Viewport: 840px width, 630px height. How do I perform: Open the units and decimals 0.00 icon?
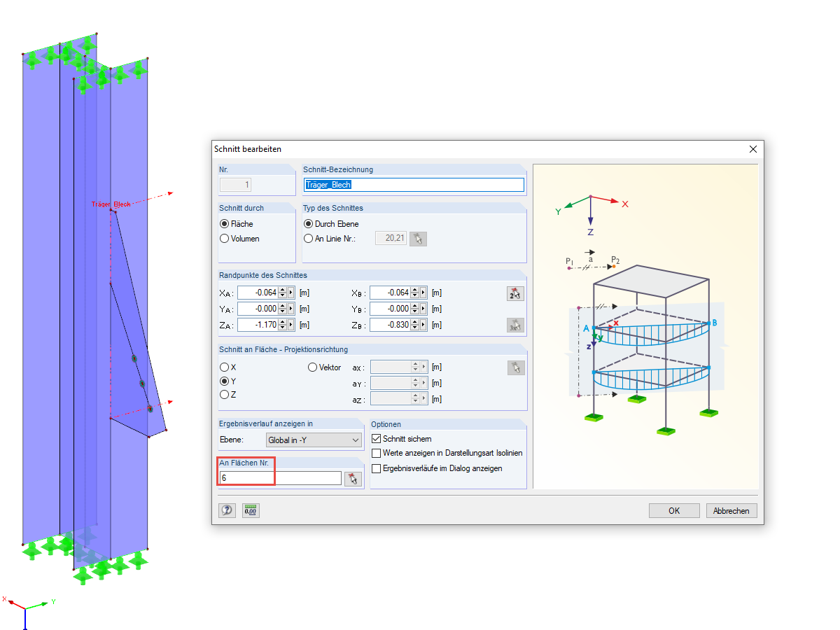(x=251, y=510)
